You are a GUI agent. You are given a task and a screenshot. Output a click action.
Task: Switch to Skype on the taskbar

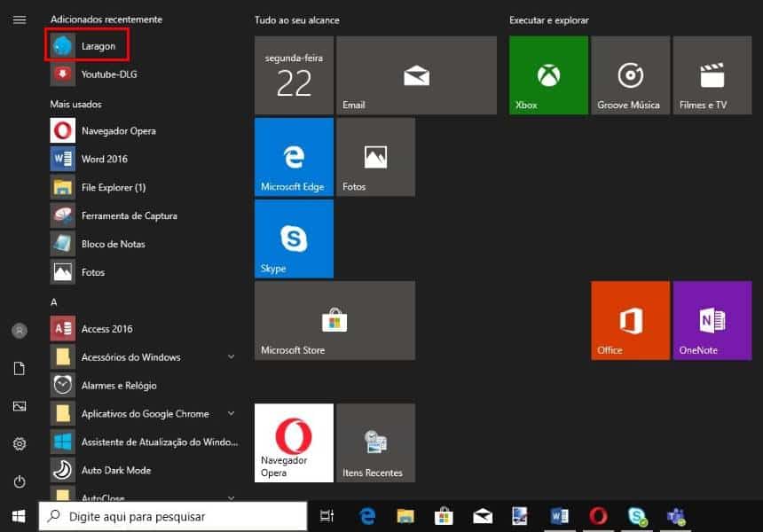[637, 516]
